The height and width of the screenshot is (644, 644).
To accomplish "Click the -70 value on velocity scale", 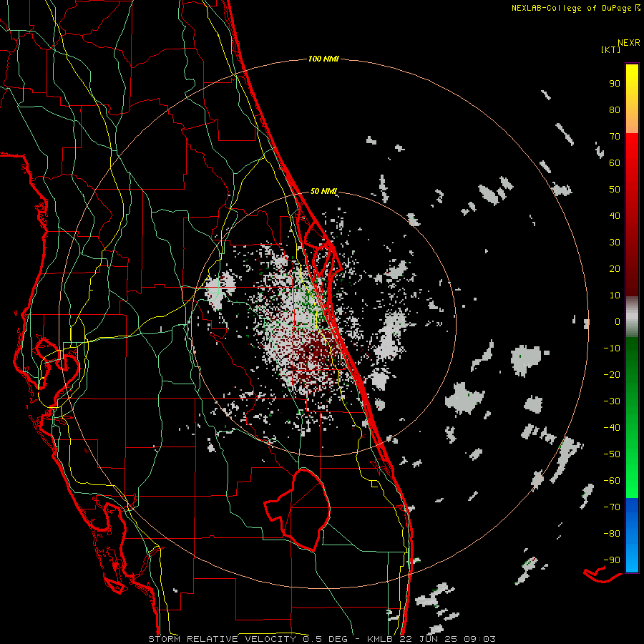I will (x=612, y=507).
